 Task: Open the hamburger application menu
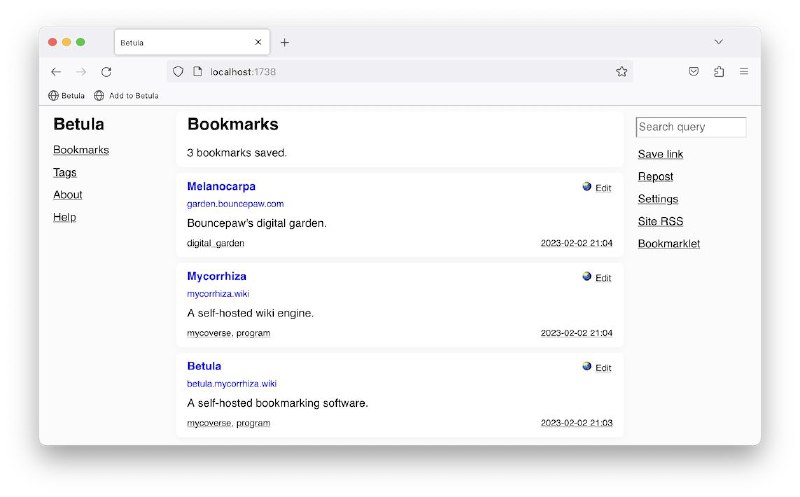(x=744, y=71)
